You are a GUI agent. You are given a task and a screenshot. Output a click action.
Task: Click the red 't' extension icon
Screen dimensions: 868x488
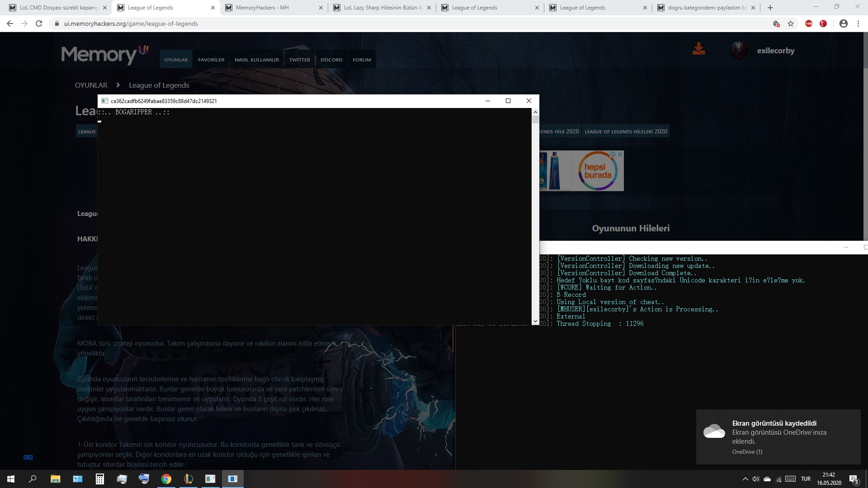(x=823, y=23)
